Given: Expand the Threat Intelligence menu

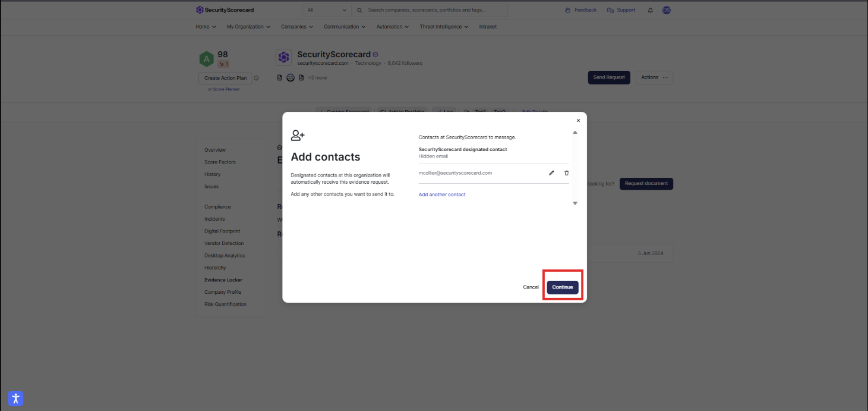Looking at the screenshot, I should [x=444, y=27].
